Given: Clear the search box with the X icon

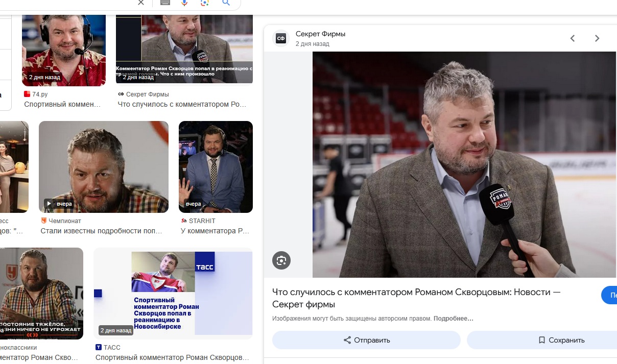Looking at the screenshot, I should tap(141, 3).
